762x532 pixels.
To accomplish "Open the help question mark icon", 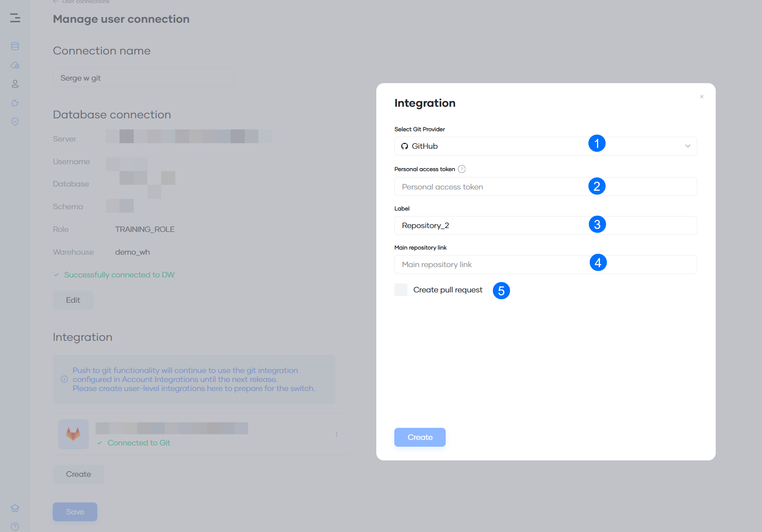I will tap(15, 526).
